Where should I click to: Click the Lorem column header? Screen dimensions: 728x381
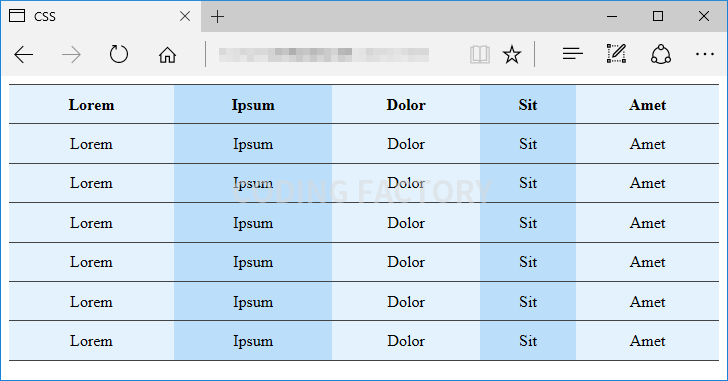(91, 105)
